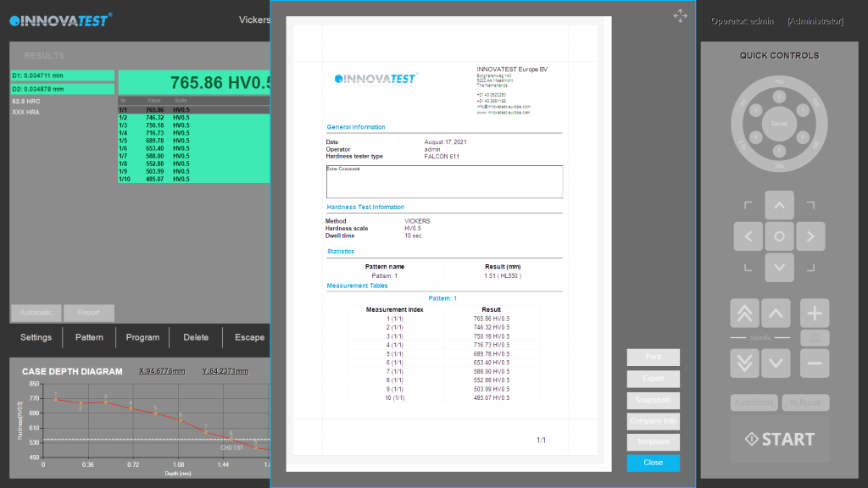Center the stage with circle button

pyautogui.click(x=780, y=236)
